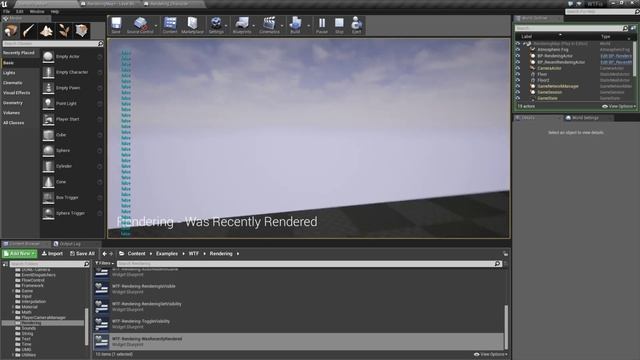Open the Content toolbar button
Screen dimensions: 640x360
click(x=170, y=25)
